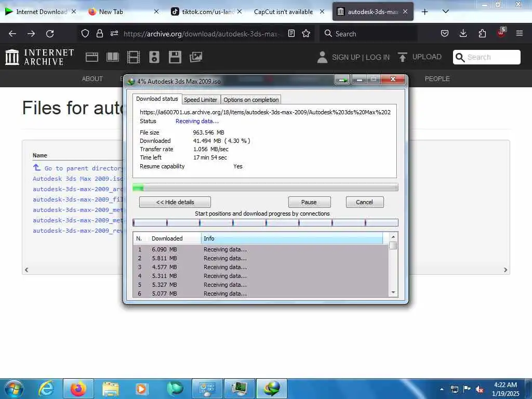Reload the archive.org page
532x399 pixels.
click(x=50, y=34)
